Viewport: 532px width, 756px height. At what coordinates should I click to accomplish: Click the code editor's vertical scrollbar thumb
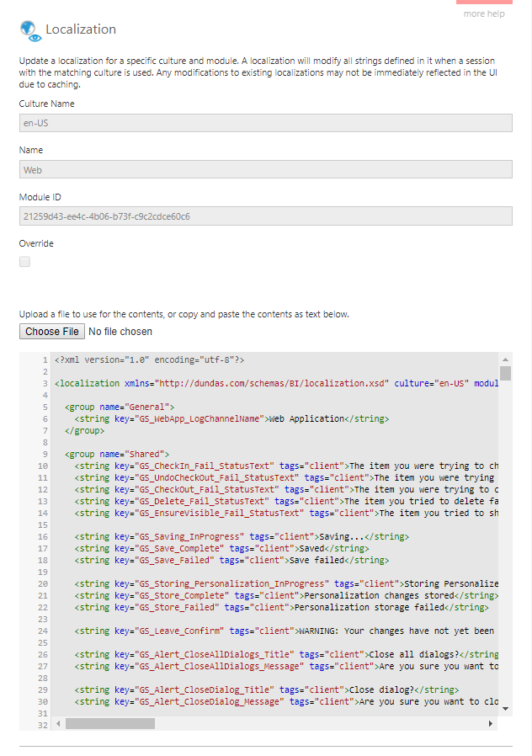click(x=505, y=374)
